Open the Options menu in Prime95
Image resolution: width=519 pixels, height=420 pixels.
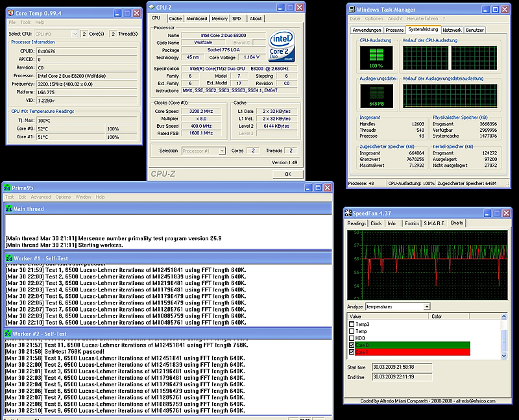tap(63, 197)
